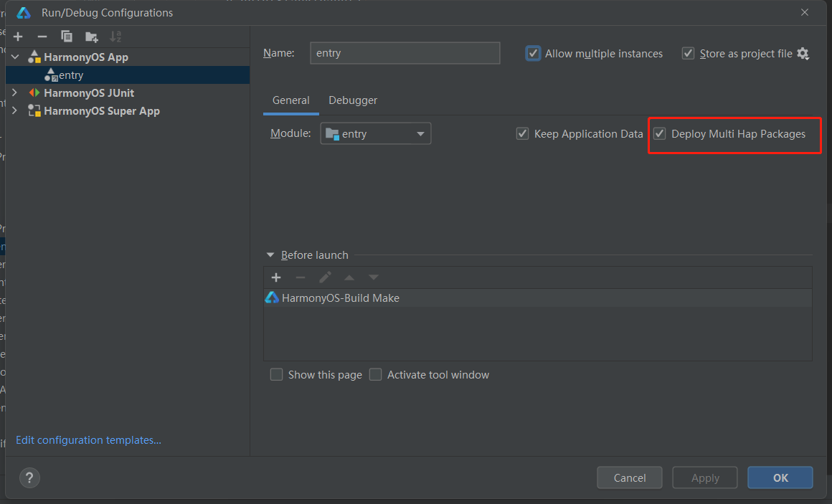Click the Cancel button
Screen dimensions: 832x504
click(x=630, y=477)
